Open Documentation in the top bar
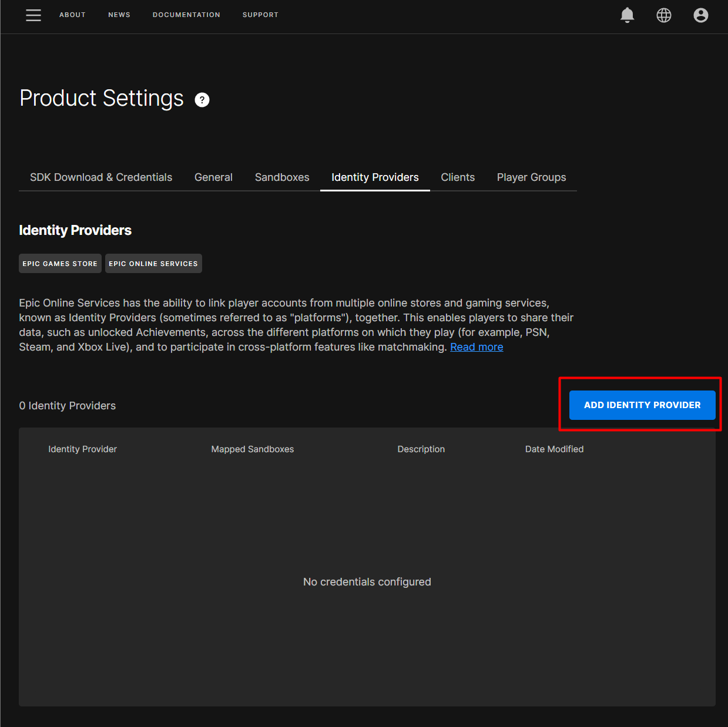The width and height of the screenshot is (728, 727). [186, 15]
